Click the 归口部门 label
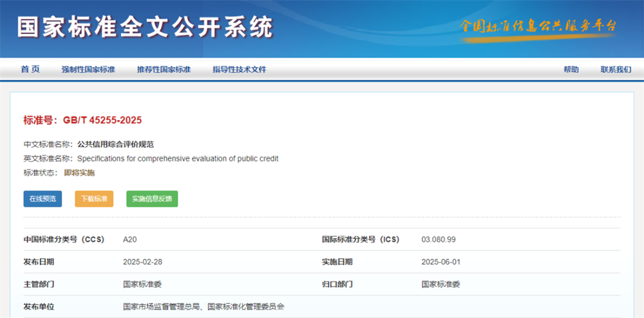The height and width of the screenshot is (318, 644). coord(337,285)
